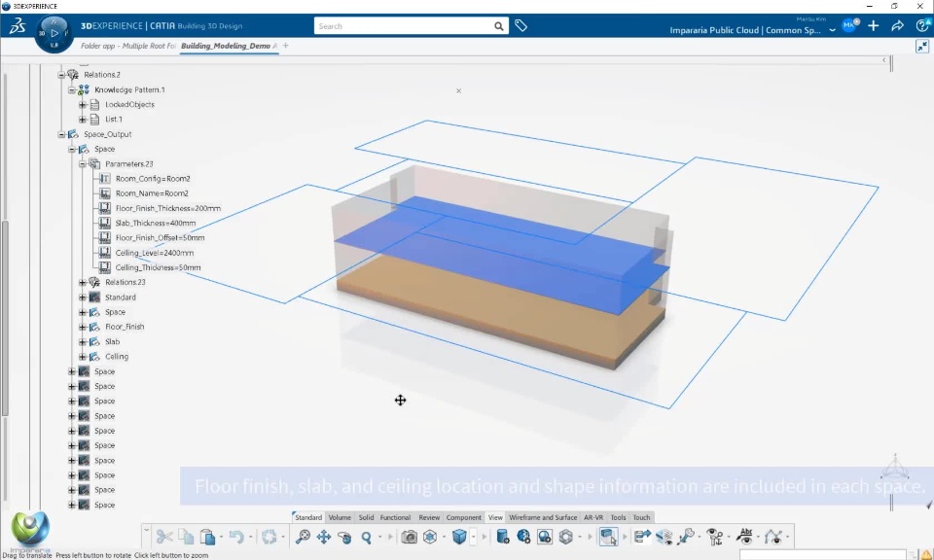
Task: Switch to the Standard toolbar tab
Action: (x=308, y=518)
